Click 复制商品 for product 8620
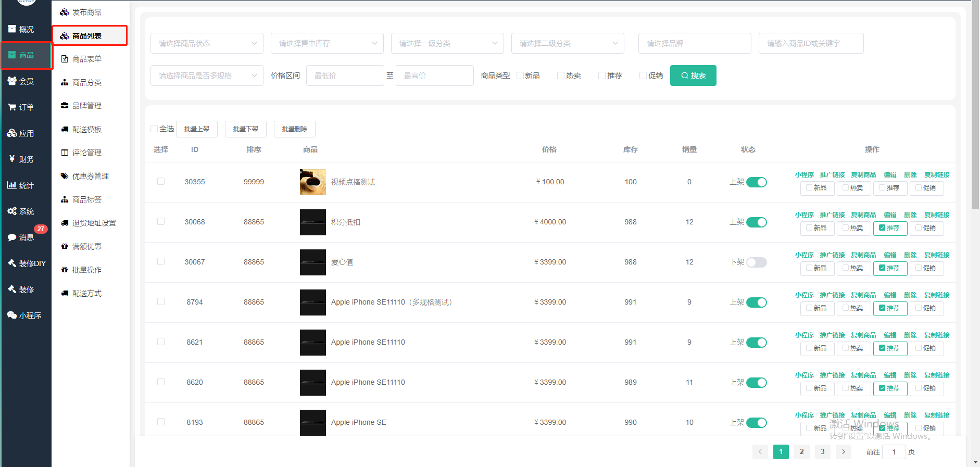Screen dimensions: 980x467 [863, 375]
